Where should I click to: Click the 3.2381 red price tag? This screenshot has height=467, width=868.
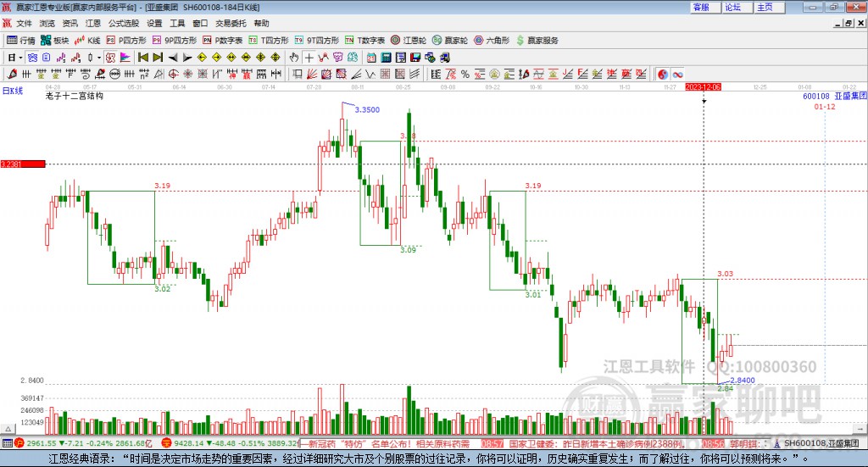(x=23, y=164)
